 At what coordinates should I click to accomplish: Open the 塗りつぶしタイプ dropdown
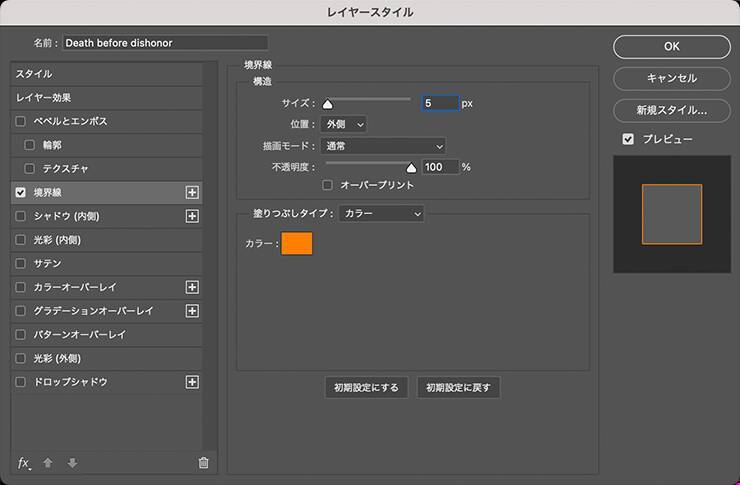381,213
